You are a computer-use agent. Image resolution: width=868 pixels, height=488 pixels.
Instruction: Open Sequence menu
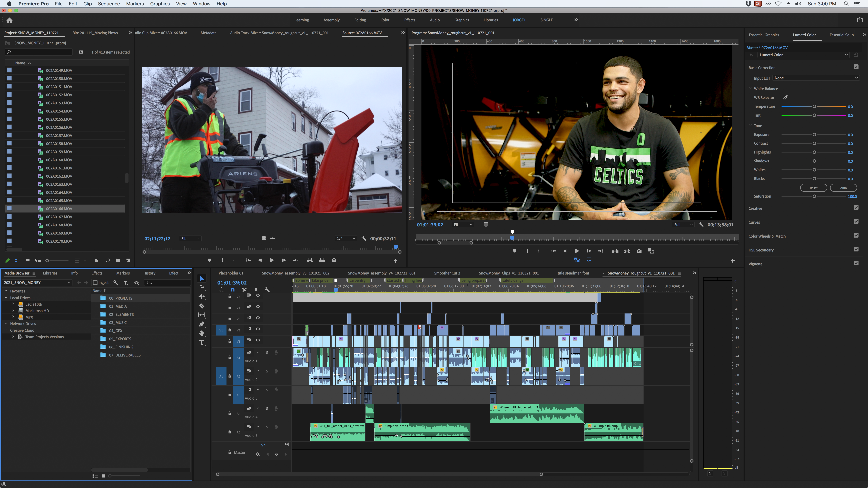pyautogui.click(x=108, y=4)
